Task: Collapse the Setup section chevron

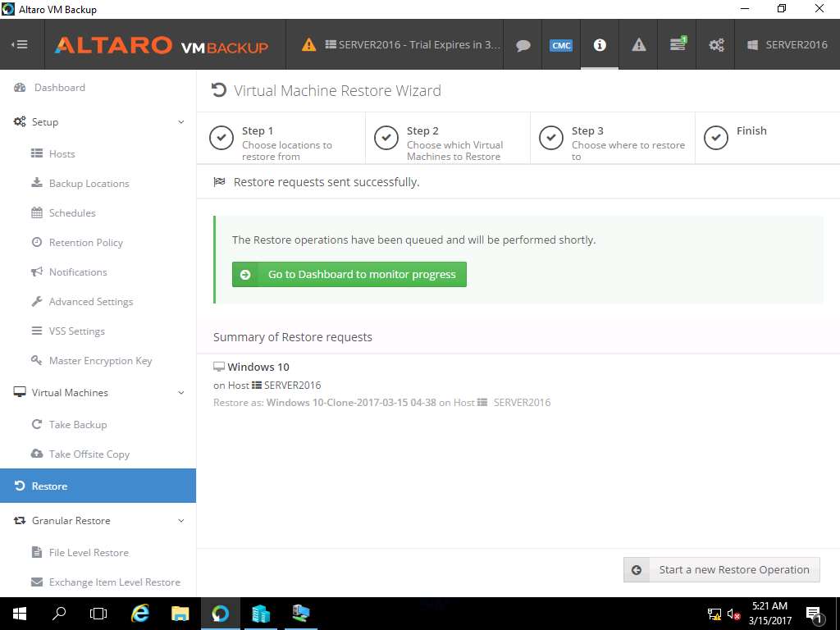Action: (x=181, y=122)
